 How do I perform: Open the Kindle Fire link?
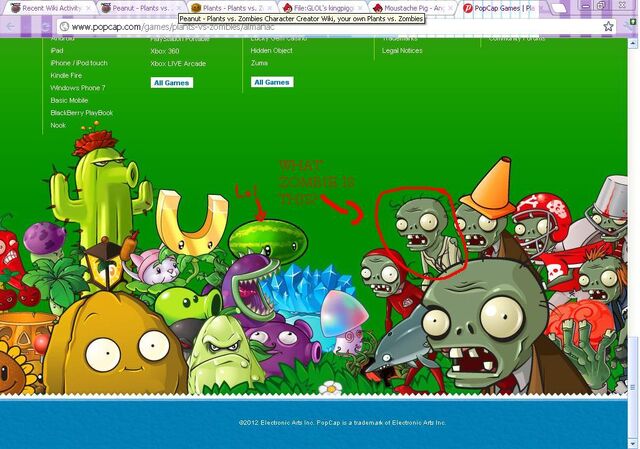pos(66,76)
